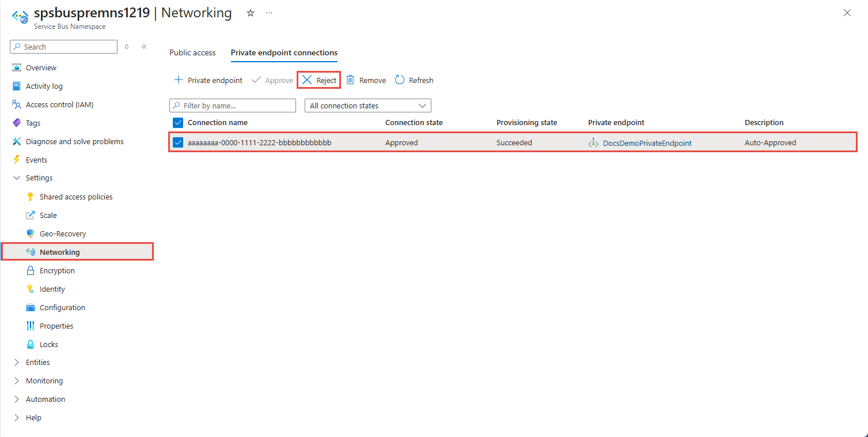This screenshot has width=868, height=437.
Task: Click connection name aaaaaaaa-0000-1111-2222-bbbbbbbbbbbb
Action: click(x=260, y=142)
